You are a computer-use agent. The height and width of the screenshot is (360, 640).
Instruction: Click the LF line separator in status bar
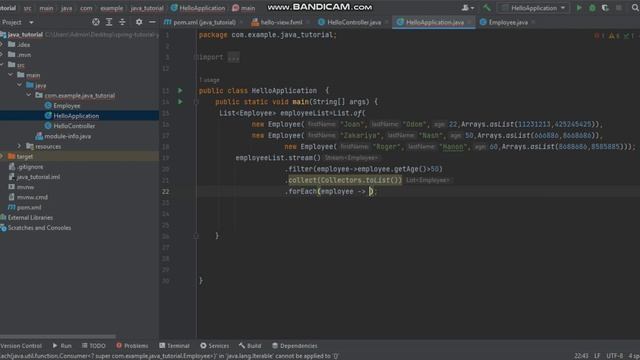click(597, 356)
